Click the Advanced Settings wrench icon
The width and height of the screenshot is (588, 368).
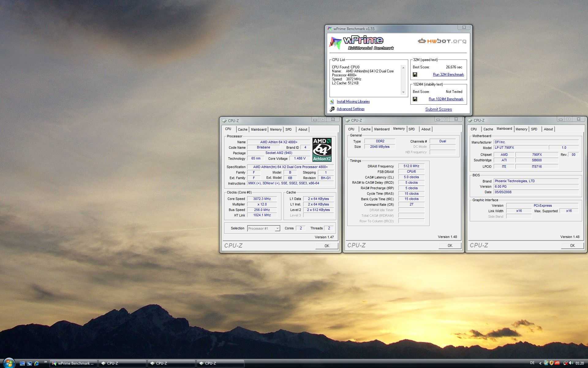tap(332, 109)
